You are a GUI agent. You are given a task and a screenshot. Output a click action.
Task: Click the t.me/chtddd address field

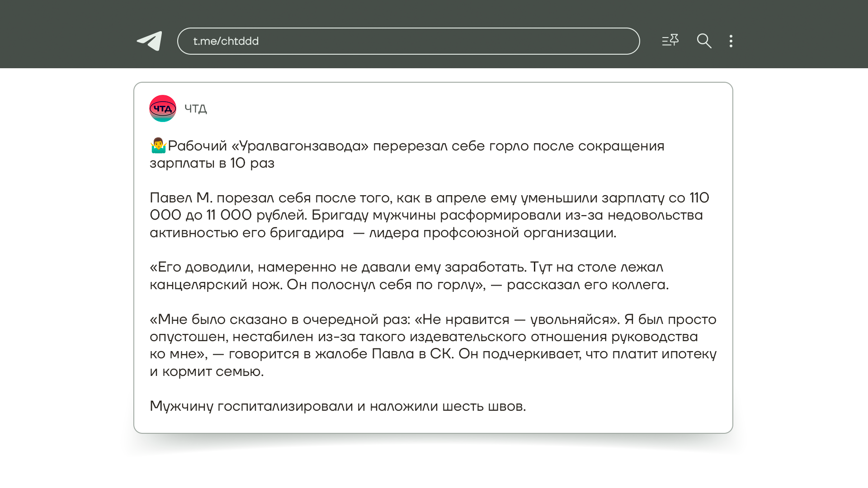click(x=408, y=41)
